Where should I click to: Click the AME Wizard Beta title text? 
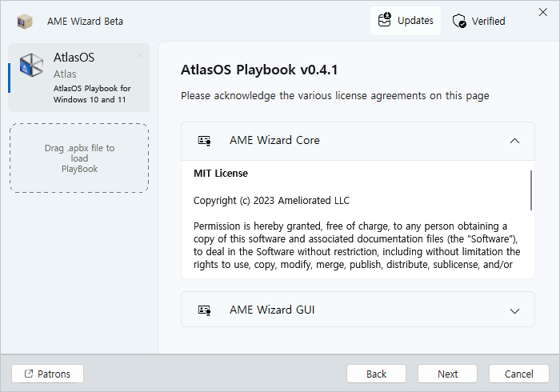click(x=85, y=22)
